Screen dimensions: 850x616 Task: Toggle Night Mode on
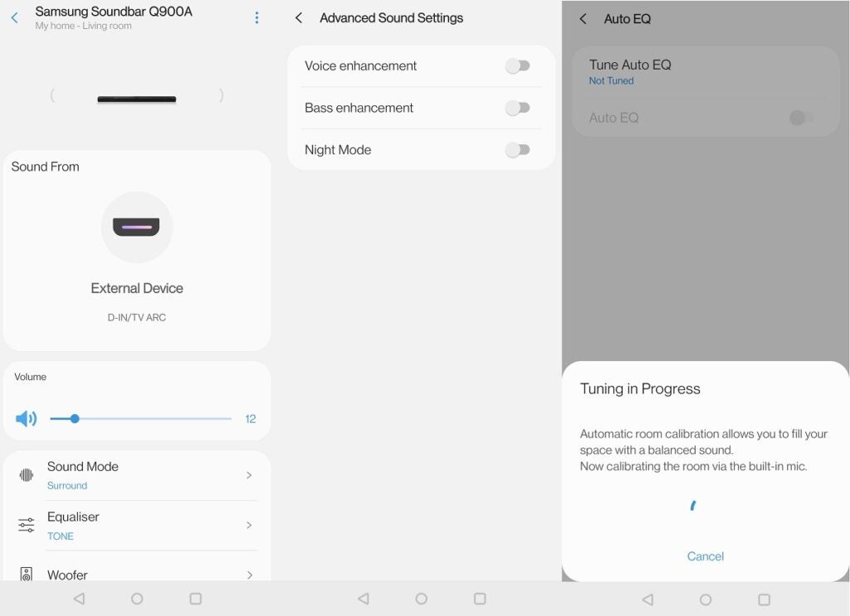(517, 150)
